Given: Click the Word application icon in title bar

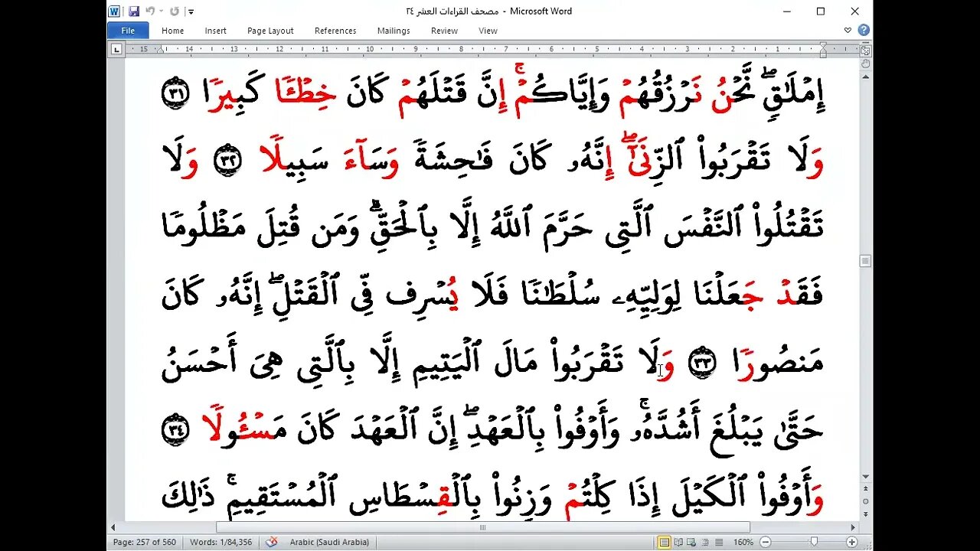Looking at the screenshot, I should coord(115,11).
